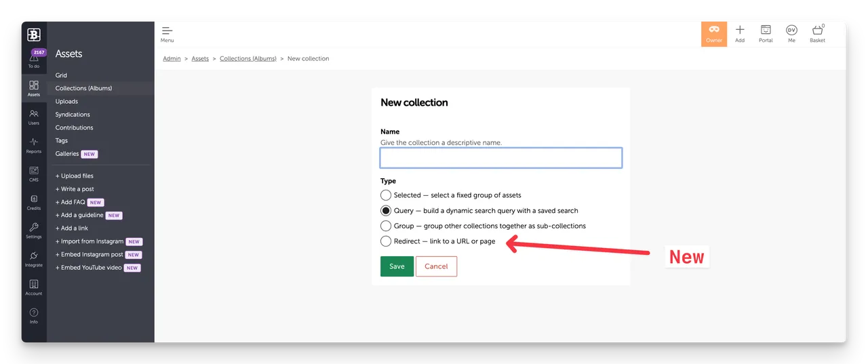Image resolution: width=868 pixels, height=364 pixels.
Task: Go to Collections (Albums) breadcrumb link
Action: click(248, 59)
